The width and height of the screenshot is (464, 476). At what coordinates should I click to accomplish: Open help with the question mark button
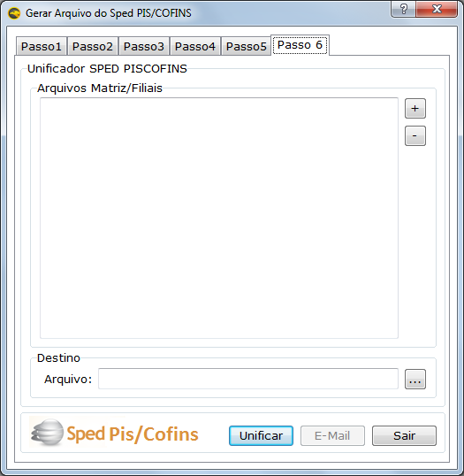pos(404,9)
